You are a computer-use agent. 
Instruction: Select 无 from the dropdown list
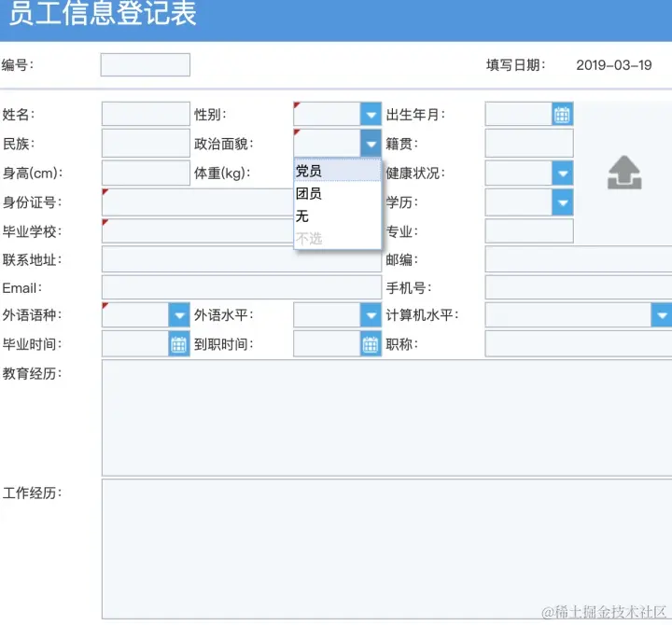point(337,215)
